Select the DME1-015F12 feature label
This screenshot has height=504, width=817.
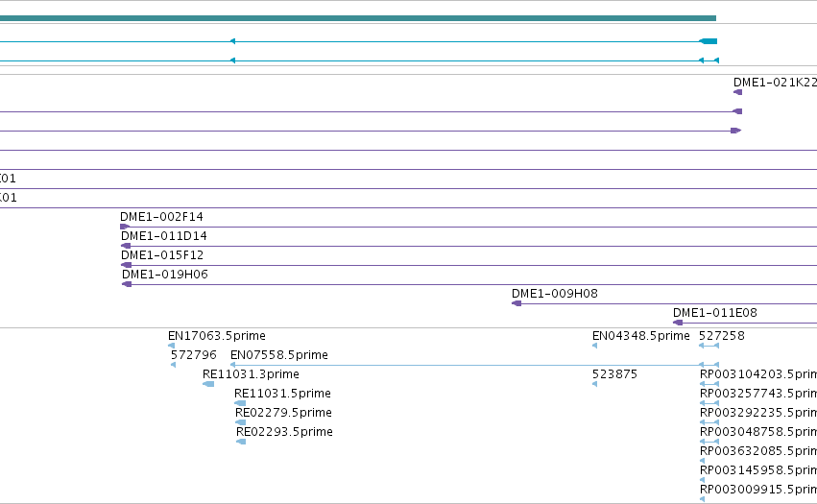[162, 255]
